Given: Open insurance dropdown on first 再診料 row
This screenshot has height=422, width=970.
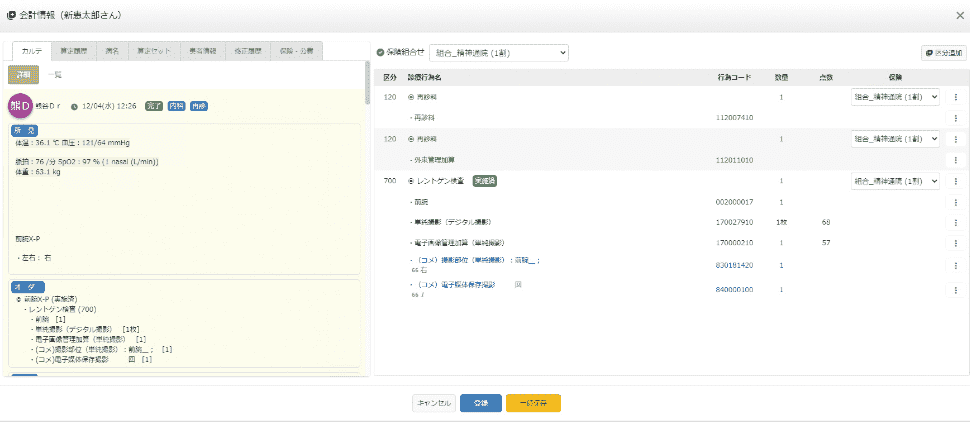Looking at the screenshot, I should 895,97.
